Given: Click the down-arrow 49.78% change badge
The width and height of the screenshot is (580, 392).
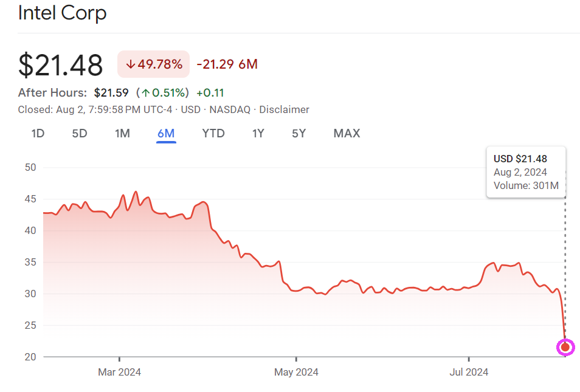Looking at the screenshot, I should pos(154,64).
